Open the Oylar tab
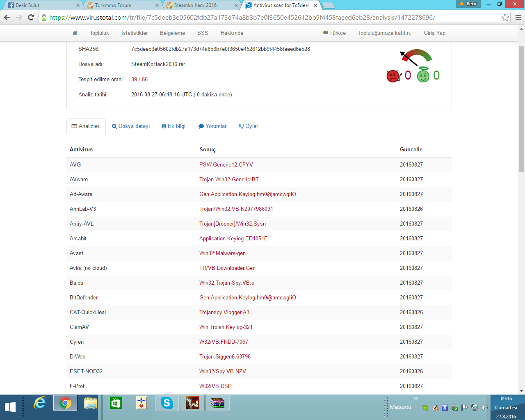525x420 pixels. [x=249, y=126]
